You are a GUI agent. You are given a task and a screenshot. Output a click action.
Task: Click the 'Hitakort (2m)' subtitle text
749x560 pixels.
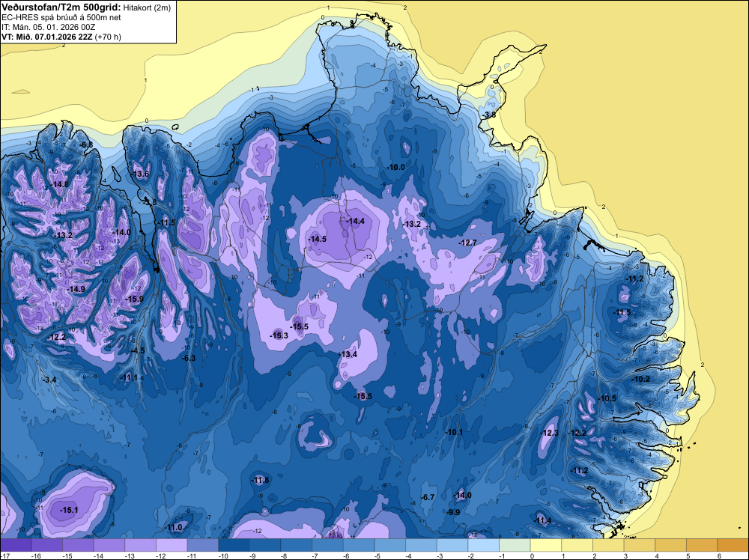[147, 7]
